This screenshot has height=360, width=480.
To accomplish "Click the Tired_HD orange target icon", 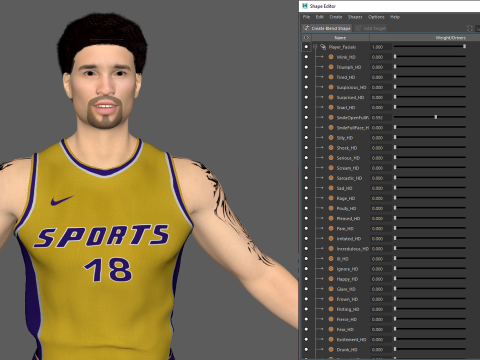I will coord(331,77).
